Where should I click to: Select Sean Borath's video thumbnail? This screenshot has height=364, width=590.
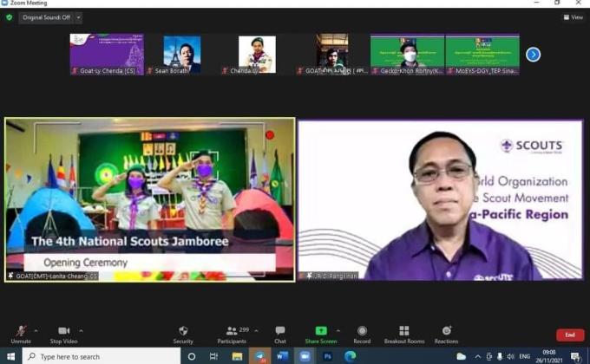[x=182, y=54]
